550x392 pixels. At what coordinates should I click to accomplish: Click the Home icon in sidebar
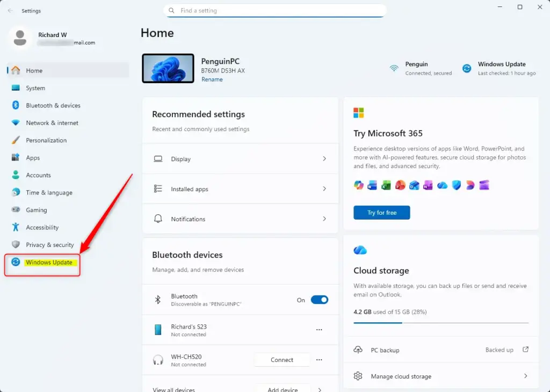[x=16, y=70]
